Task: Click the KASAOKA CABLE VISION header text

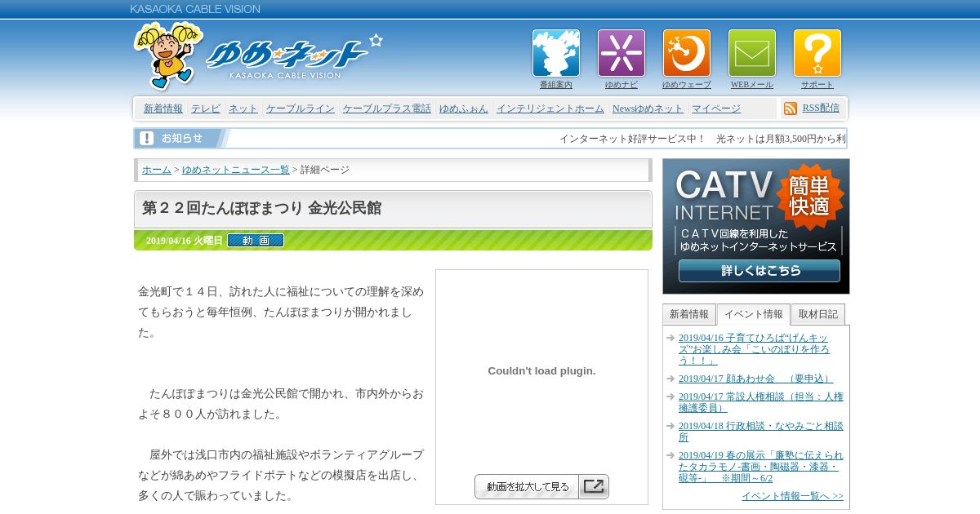Action: coord(195,9)
